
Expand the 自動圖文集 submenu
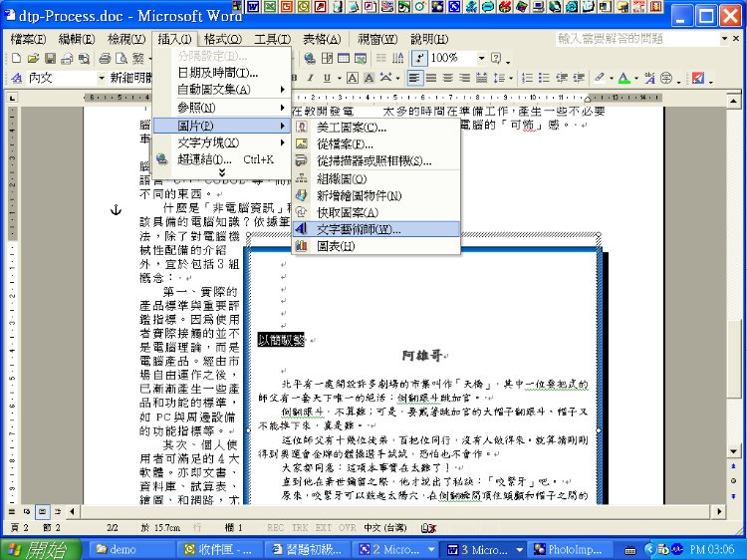point(222,90)
